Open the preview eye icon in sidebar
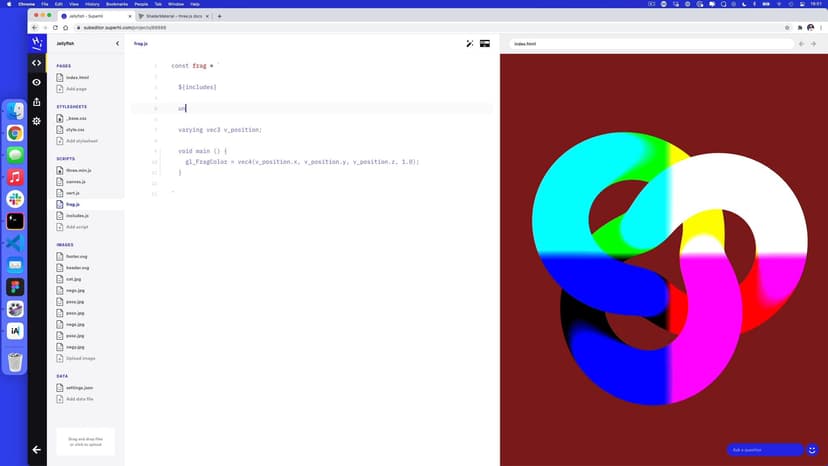828x466 pixels. pos(37,82)
